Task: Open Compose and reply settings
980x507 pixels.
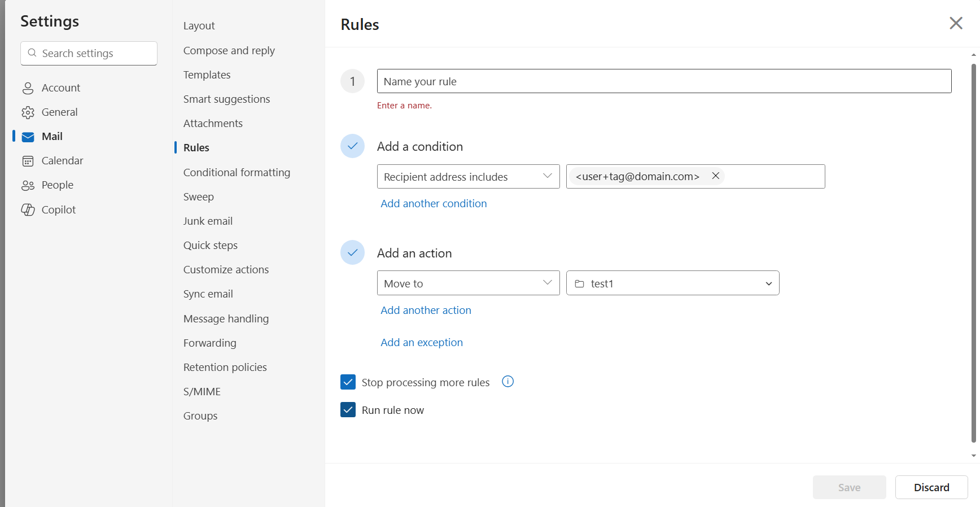Action: pos(229,51)
